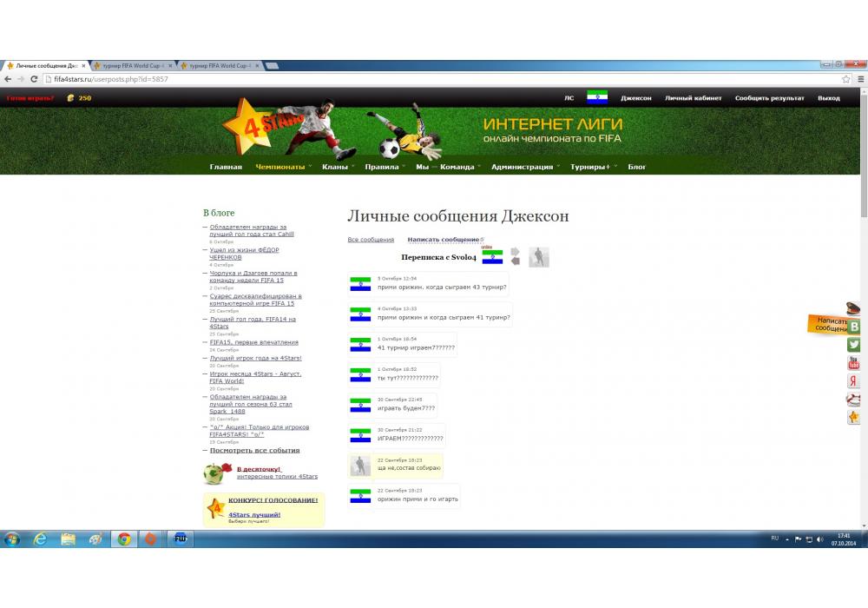
Task: Click the flag icon in top user bar
Action: point(597,97)
